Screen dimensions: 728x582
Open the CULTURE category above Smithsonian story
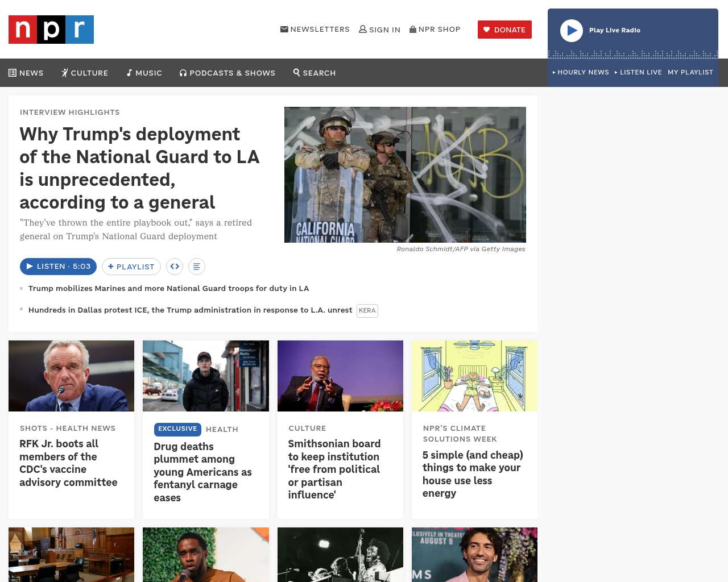tap(307, 428)
